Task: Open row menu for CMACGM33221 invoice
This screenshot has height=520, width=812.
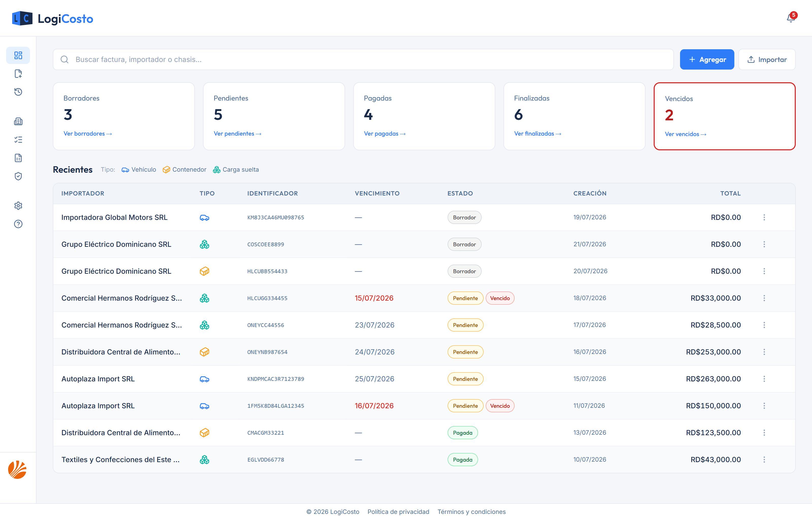Action: pyautogui.click(x=764, y=433)
